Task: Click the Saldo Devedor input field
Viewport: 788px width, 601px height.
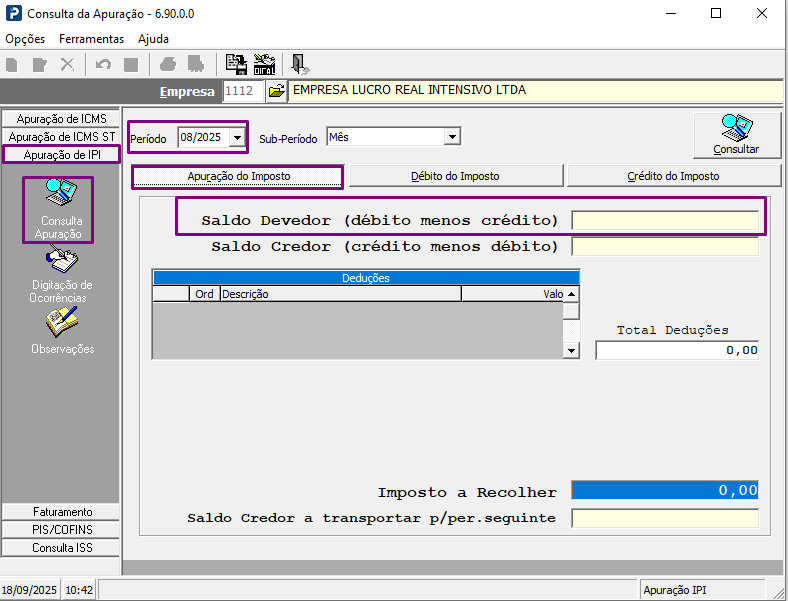Action: [x=664, y=220]
